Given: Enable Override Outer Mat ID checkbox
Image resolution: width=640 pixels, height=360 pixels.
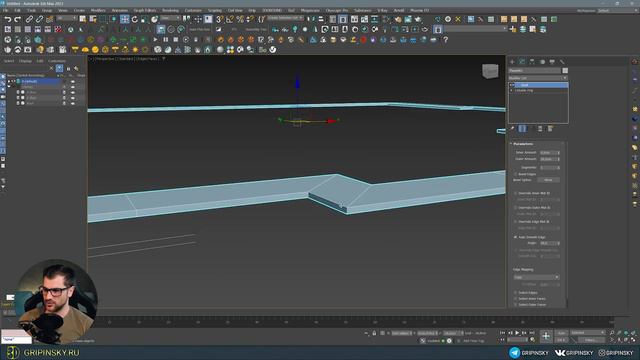Looking at the screenshot, I should pyautogui.click(x=516, y=207).
